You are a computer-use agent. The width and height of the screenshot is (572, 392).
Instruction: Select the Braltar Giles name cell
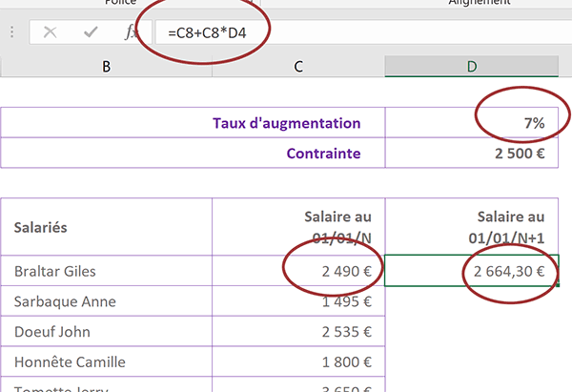pyautogui.click(x=106, y=271)
